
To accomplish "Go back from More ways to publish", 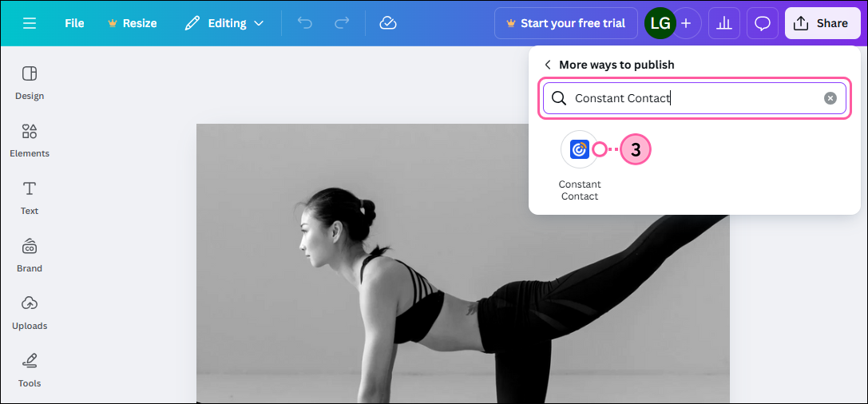I will 548,65.
